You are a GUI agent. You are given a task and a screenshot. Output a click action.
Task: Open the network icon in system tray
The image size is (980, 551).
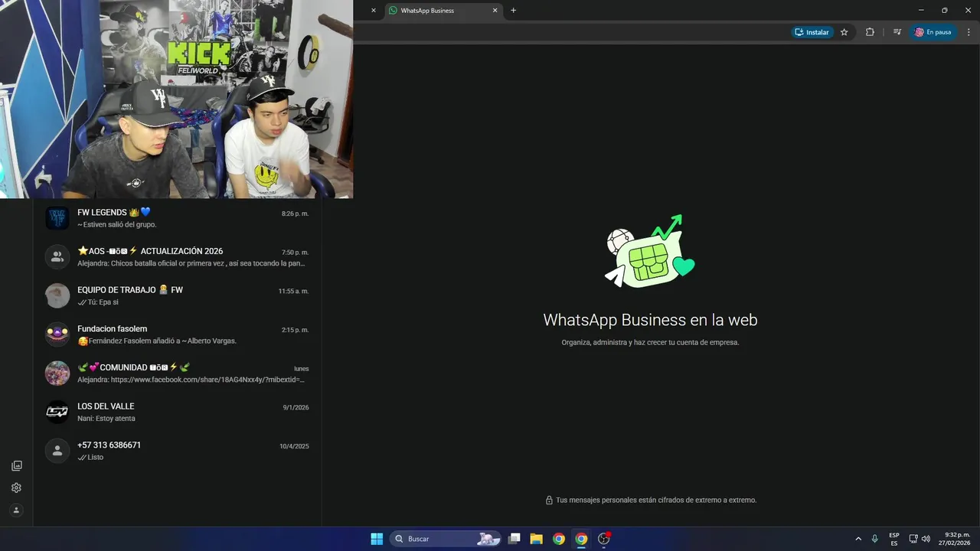[913, 539]
